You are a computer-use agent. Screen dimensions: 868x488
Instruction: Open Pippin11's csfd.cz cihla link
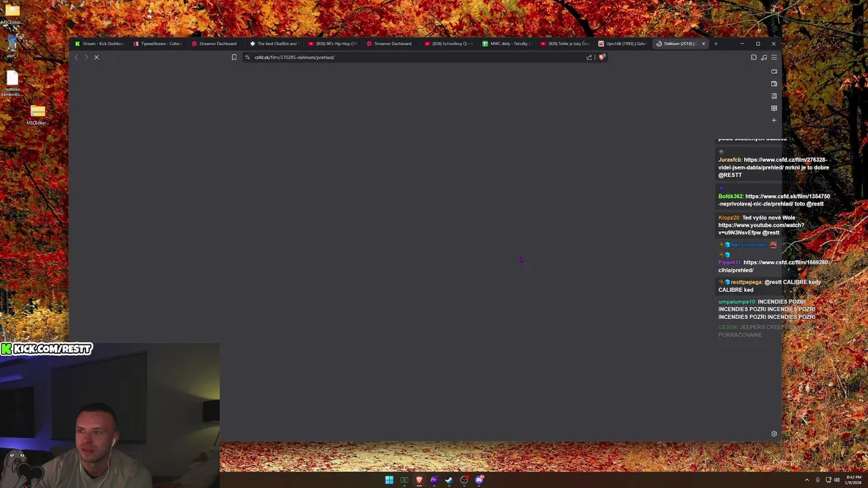(x=774, y=266)
